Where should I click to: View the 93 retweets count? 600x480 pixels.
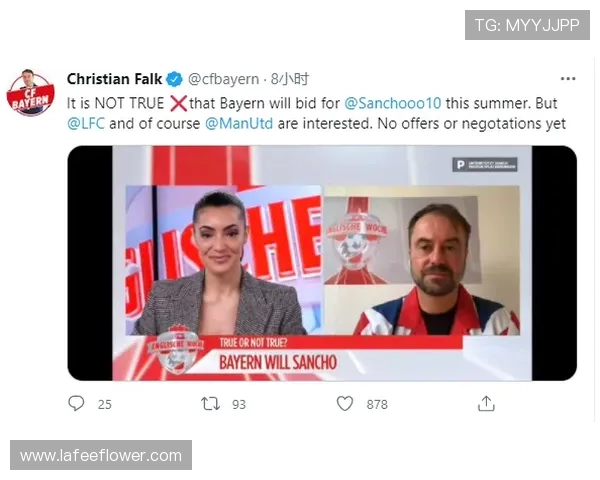(239, 405)
